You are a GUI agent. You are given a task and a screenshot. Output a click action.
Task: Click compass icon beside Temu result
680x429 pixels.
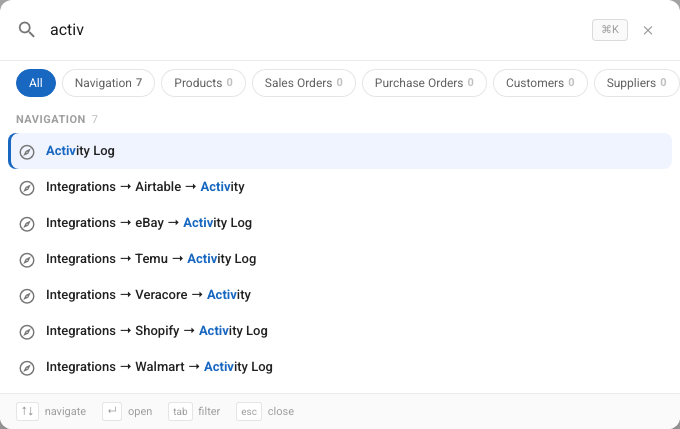[x=27, y=260]
